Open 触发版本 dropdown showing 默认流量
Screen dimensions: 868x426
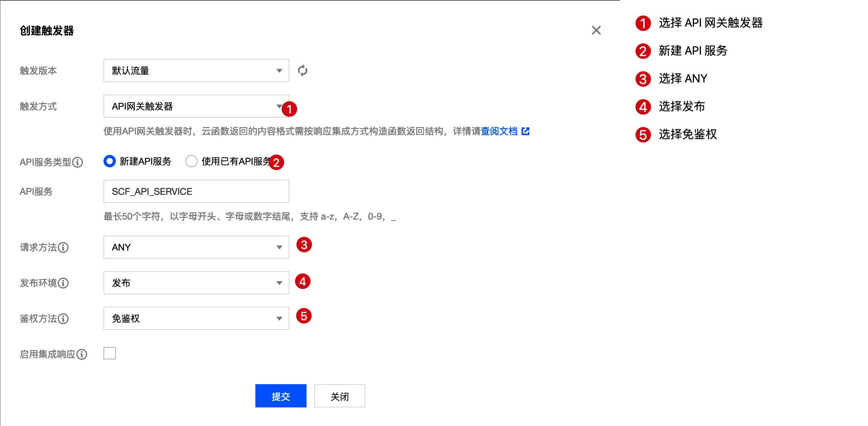click(x=196, y=70)
